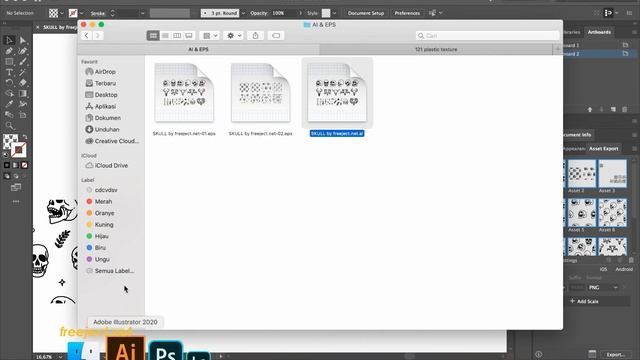
Task: Switch to the Artboards panel tab
Action: tap(599, 32)
